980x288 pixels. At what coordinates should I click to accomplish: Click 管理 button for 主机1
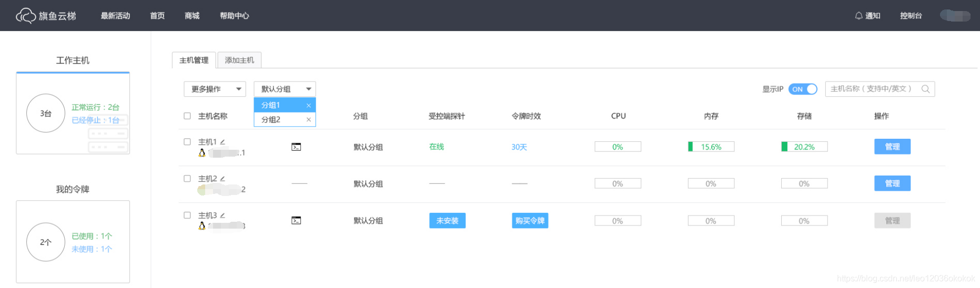pyautogui.click(x=892, y=147)
